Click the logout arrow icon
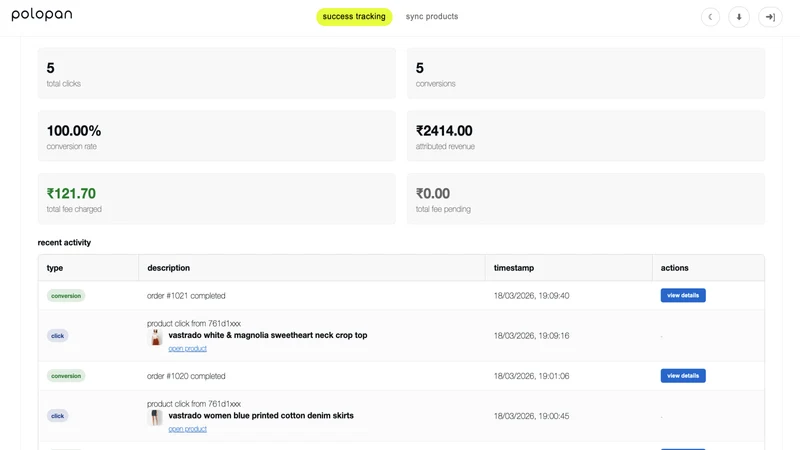 (770, 17)
